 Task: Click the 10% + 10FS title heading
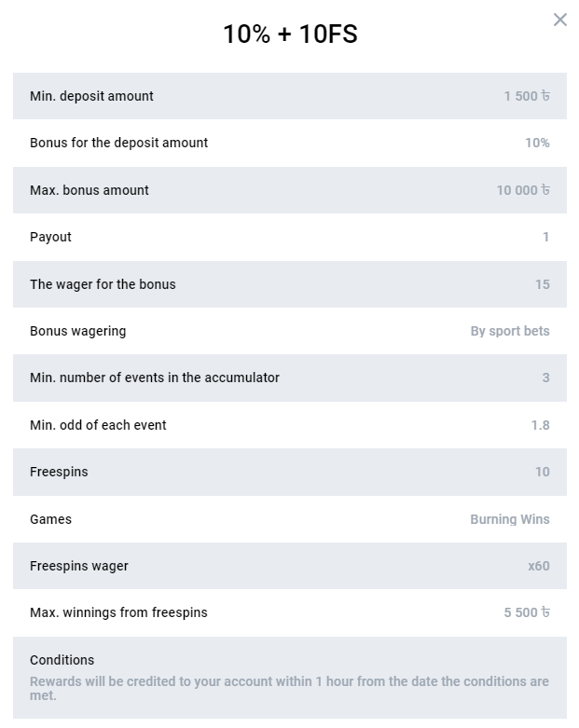coord(290,34)
